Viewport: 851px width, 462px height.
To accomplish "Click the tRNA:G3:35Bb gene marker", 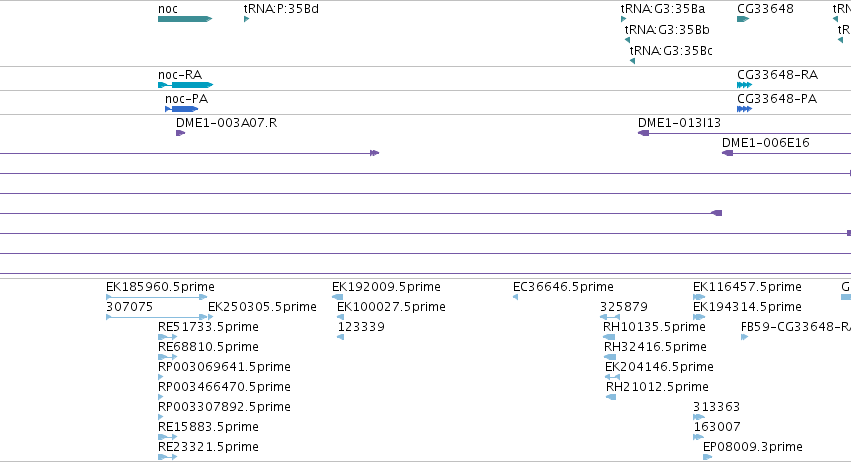I will pos(627,40).
